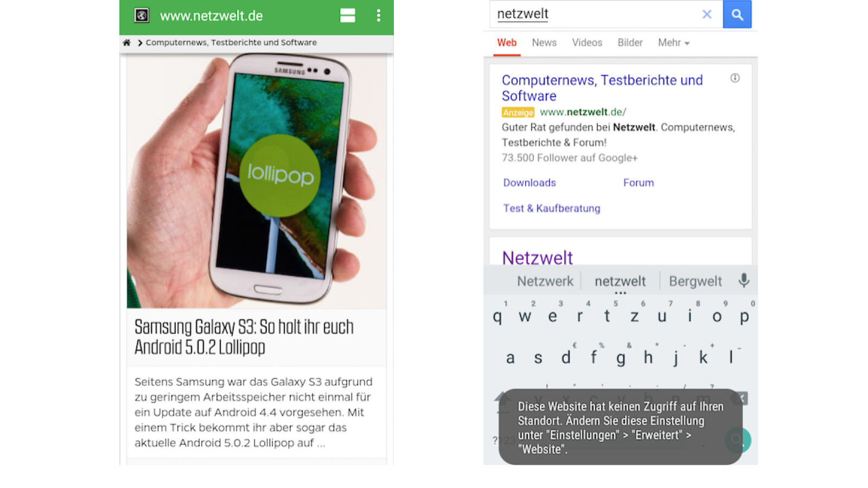Tap the netzwelt search input field
The image size is (868, 488).
[597, 14]
